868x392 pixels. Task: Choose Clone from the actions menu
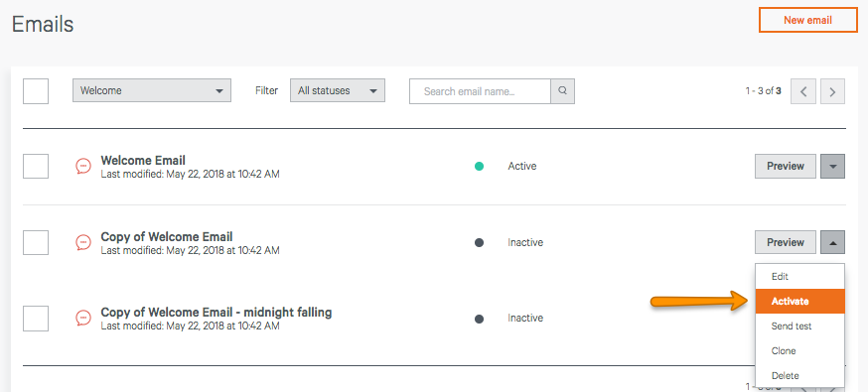coord(799,350)
